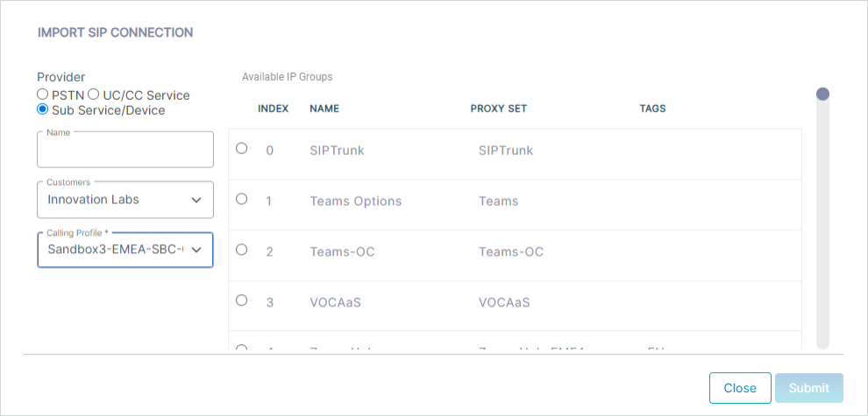Choose the VOCAaS IP group radio

click(241, 300)
